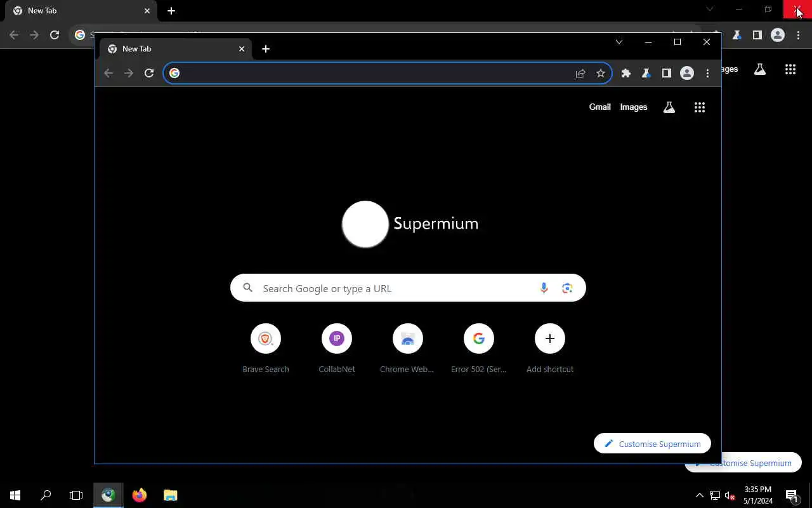Viewport: 812px width, 508px height.
Task: Open Gmail link
Action: tap(599, 107)
